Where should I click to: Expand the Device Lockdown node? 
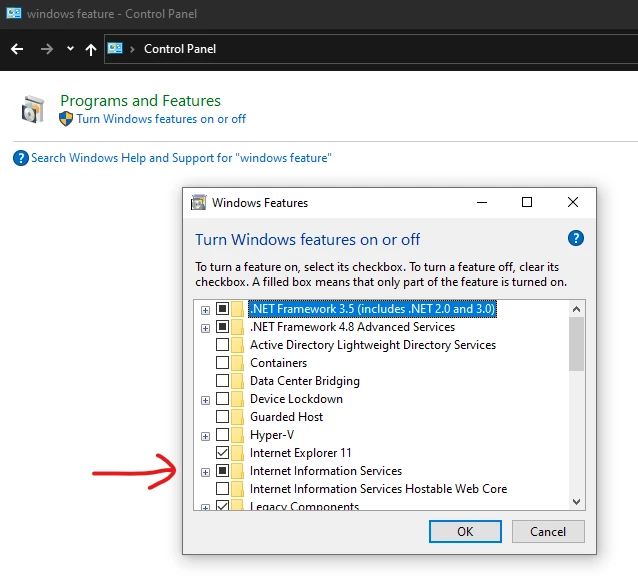(x=205, y=400)
